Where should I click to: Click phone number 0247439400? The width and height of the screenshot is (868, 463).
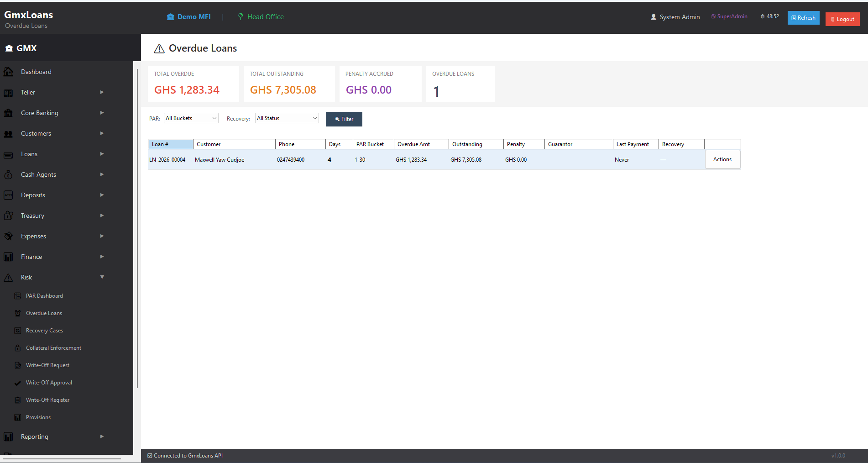291,160
